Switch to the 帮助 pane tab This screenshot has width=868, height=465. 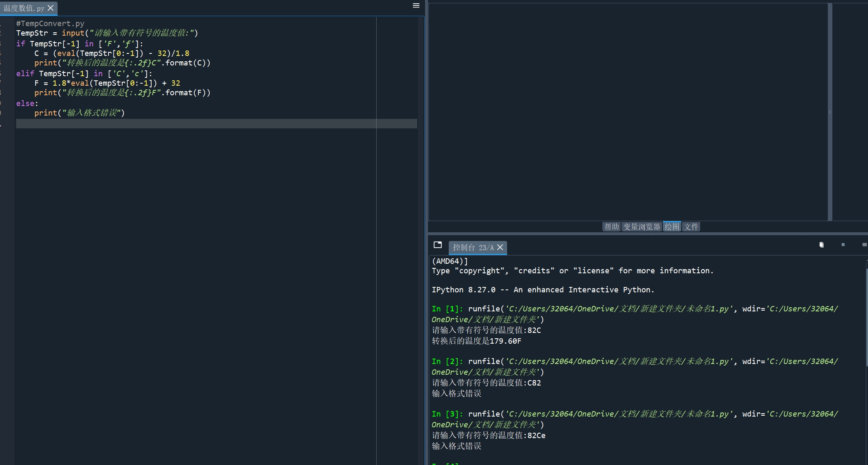click(611, 226)
